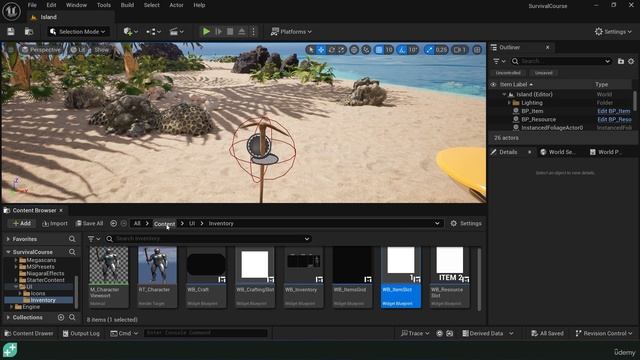The height and width of the screenshot is (360, 640).
Task: Toggle world or local coordinate space
Action: (354, 50)
